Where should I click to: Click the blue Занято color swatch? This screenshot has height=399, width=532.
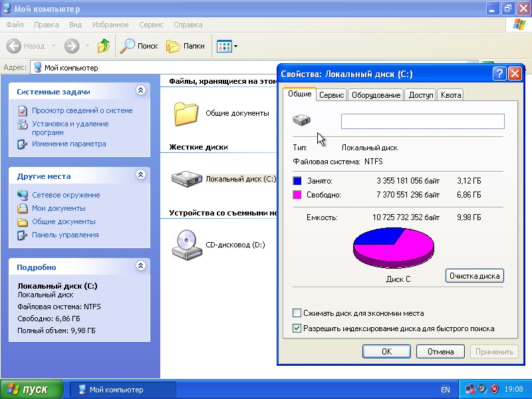(297, 181)
